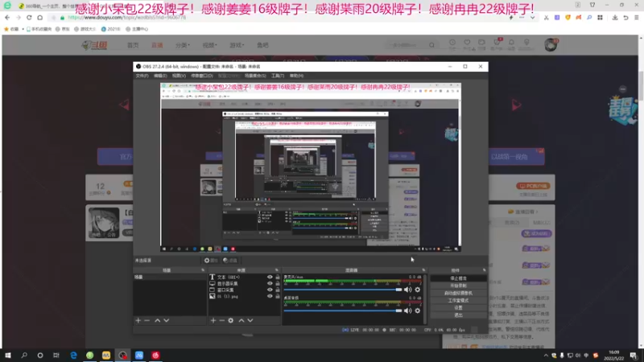Viewport: 644px width, 362px height.
Task: Click the stop streaming button in controls
Action: [458, 278]
